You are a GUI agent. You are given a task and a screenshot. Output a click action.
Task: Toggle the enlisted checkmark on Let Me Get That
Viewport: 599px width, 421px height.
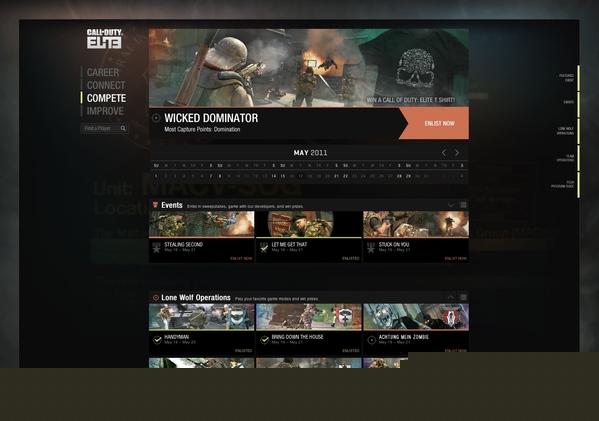[264, 248]
